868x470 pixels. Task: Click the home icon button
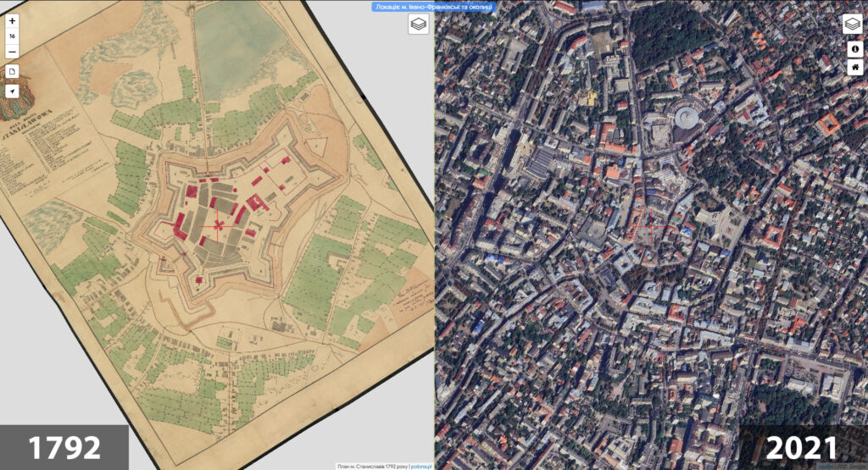point(855,66)
